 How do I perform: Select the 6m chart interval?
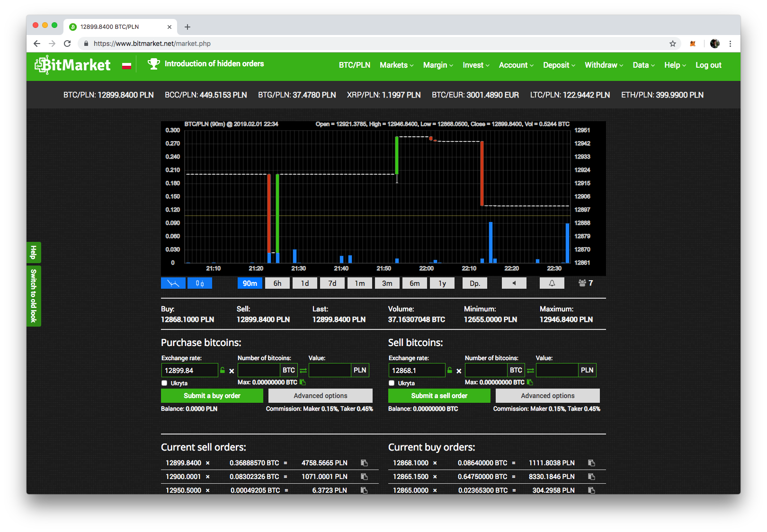tap(415, 283)
